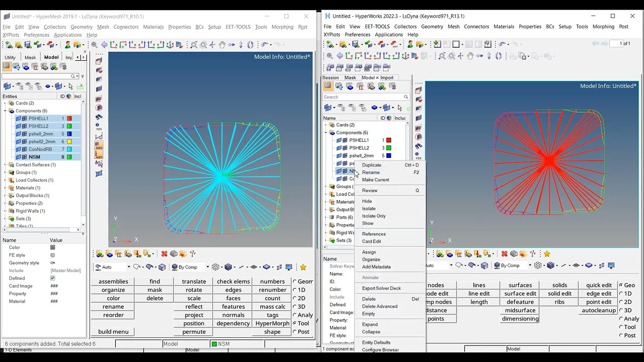Click the numbers 123 icon in HyperMesh 2019 side toolbar
This screenshot has height=362, width=644.
pos(99,127)
